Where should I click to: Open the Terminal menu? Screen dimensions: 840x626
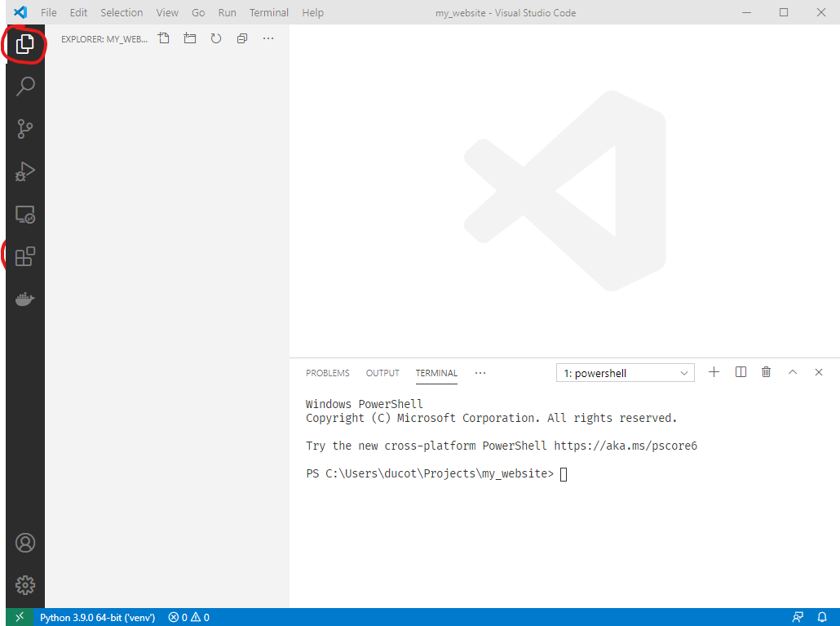click(268, 12)
